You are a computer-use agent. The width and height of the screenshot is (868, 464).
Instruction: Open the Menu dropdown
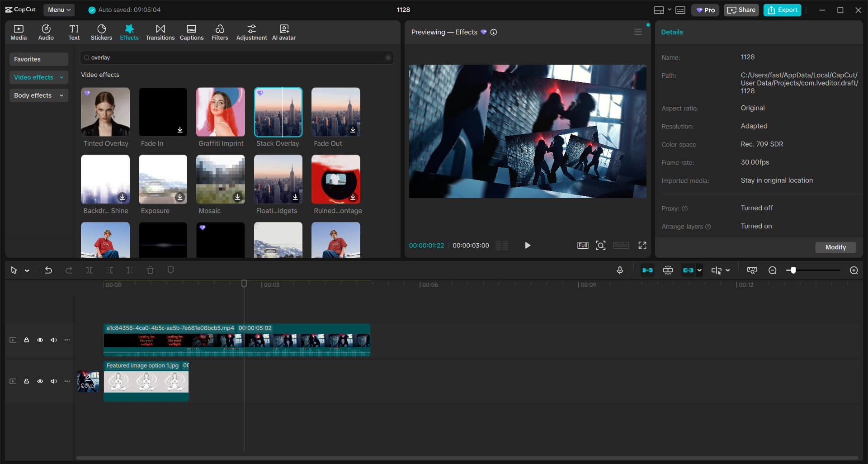[x=59, y=9]
